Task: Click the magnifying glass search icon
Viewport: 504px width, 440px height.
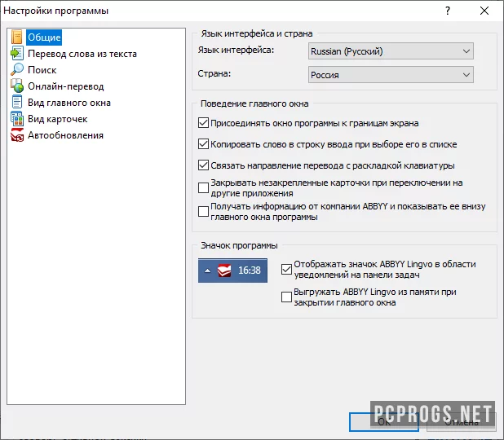Action: tap(16, 70)
